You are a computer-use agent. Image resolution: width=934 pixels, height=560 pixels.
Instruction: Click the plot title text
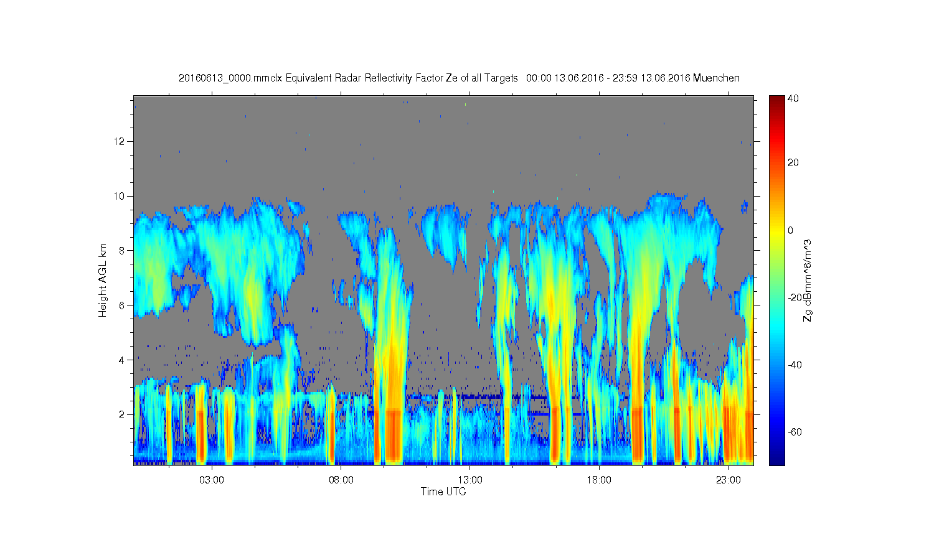coord(459,78)
